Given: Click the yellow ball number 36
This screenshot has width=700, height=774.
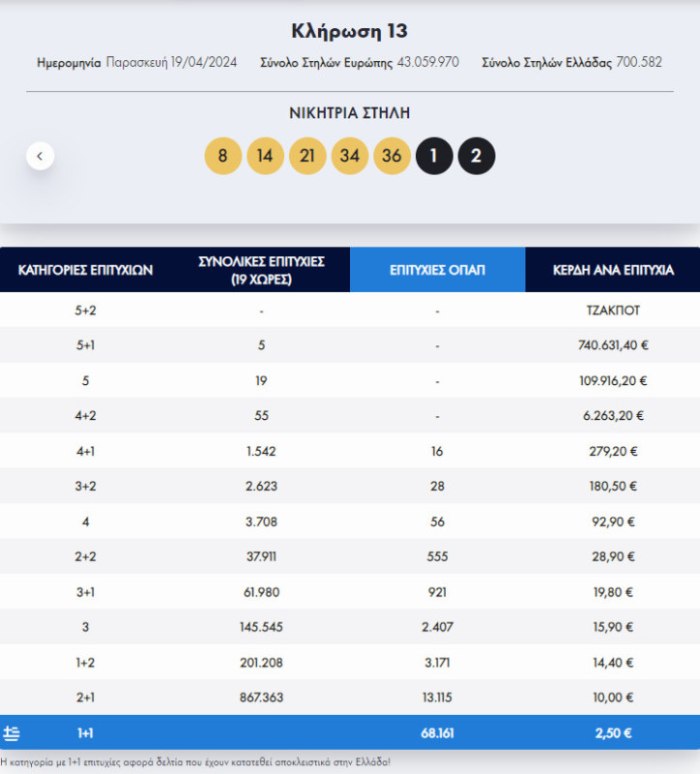Looking at the screenshot, I should coord(392,156).
